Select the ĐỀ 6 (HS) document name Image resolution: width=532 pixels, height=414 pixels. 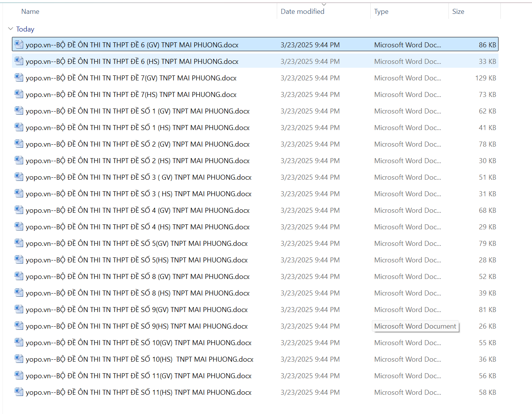[x=132, y=62]
